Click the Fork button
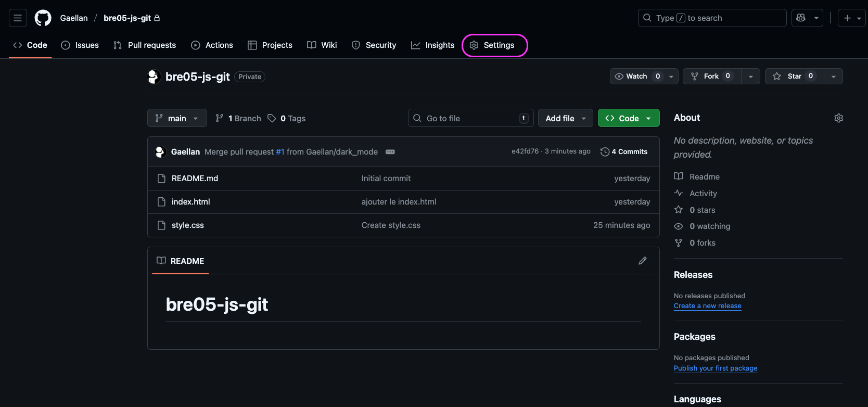Screen dimensions: 868x407 (x=712, y=77)
